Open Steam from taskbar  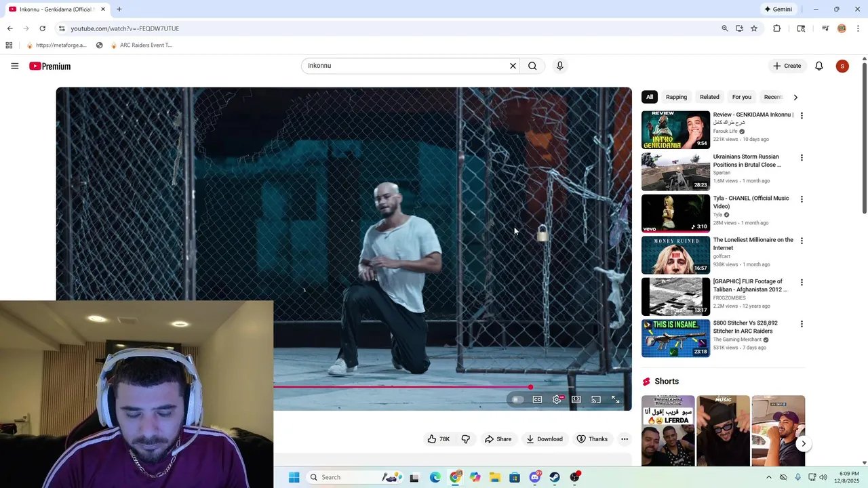coord(554,477)
